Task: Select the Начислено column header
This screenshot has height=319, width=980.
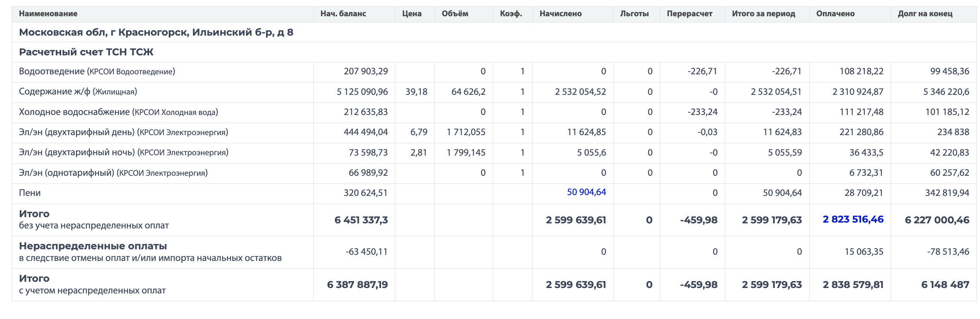Action: pos(560,14)
